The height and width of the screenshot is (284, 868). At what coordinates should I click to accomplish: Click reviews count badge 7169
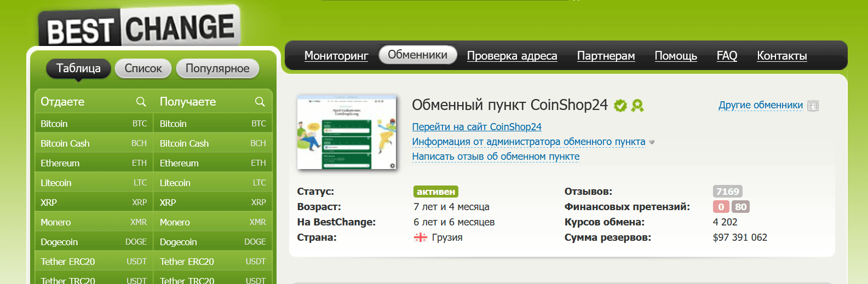727,192
